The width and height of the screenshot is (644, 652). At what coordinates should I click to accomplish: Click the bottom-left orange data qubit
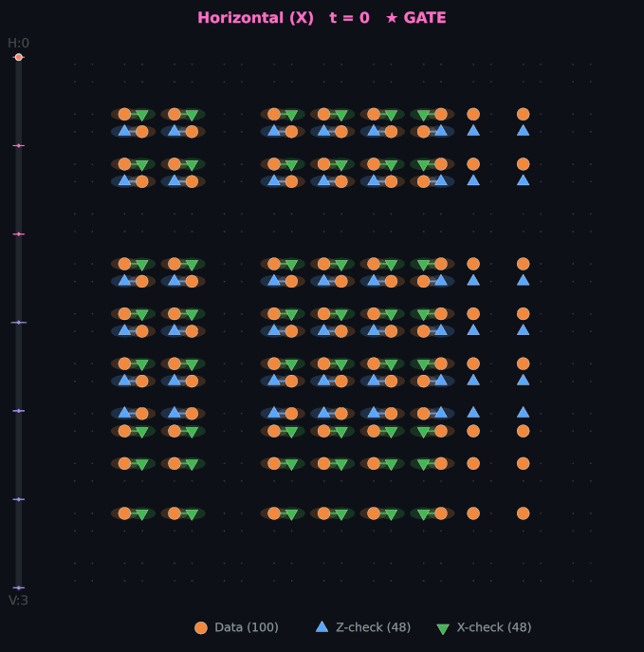[x=124, y=513]
